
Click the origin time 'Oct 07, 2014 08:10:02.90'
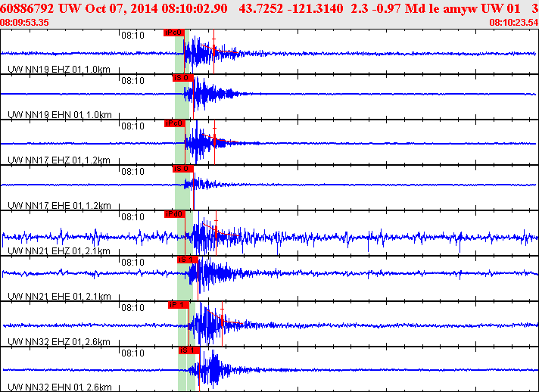point(156,8)
